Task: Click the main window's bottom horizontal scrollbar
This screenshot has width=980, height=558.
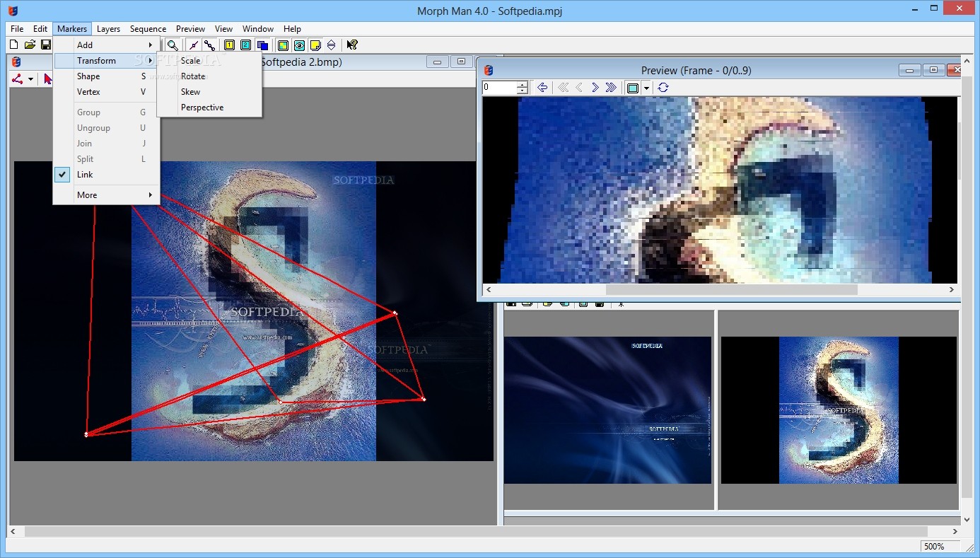Action: click(x=475, y=531)
